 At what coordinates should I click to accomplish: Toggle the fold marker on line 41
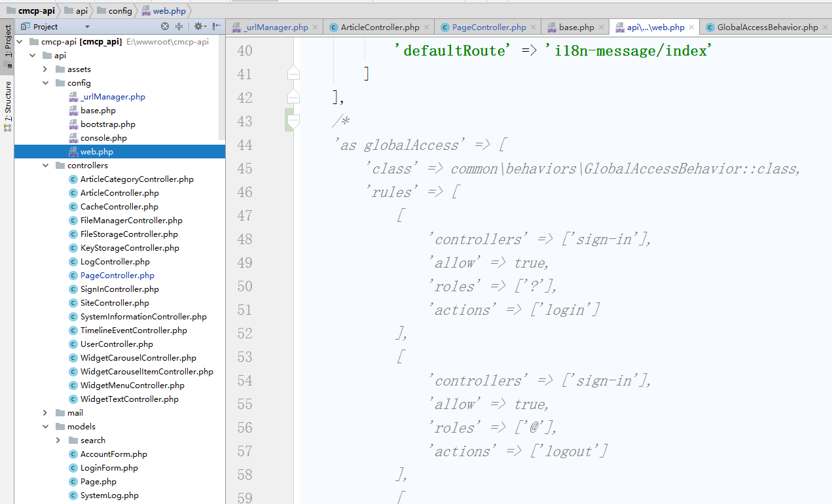[x=293, y=73]
